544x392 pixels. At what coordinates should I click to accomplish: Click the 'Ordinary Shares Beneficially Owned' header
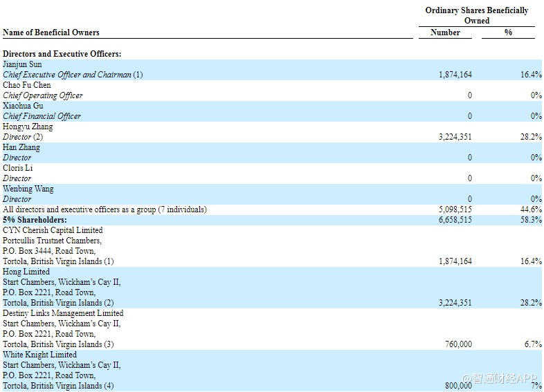[476, 15]
